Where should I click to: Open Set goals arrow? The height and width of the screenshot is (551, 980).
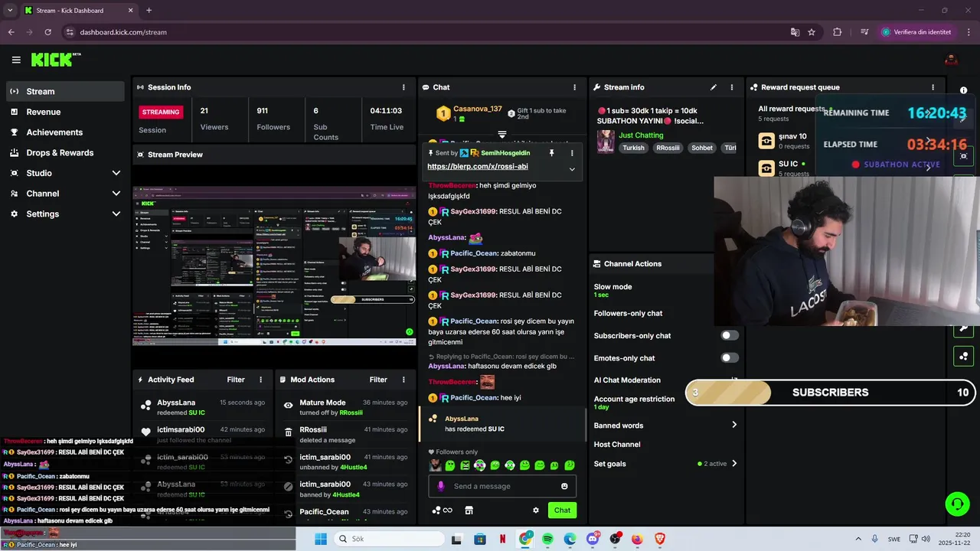coord(733,464)
